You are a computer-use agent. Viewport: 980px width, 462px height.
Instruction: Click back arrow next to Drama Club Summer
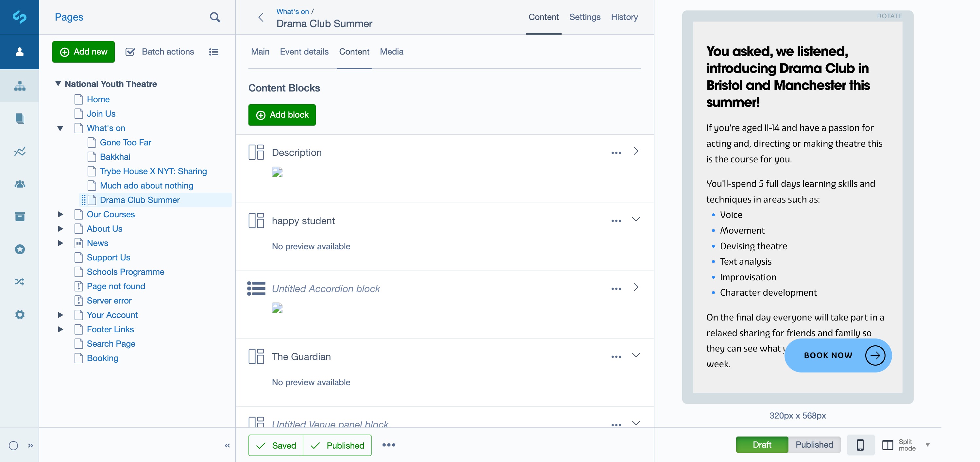261,17
